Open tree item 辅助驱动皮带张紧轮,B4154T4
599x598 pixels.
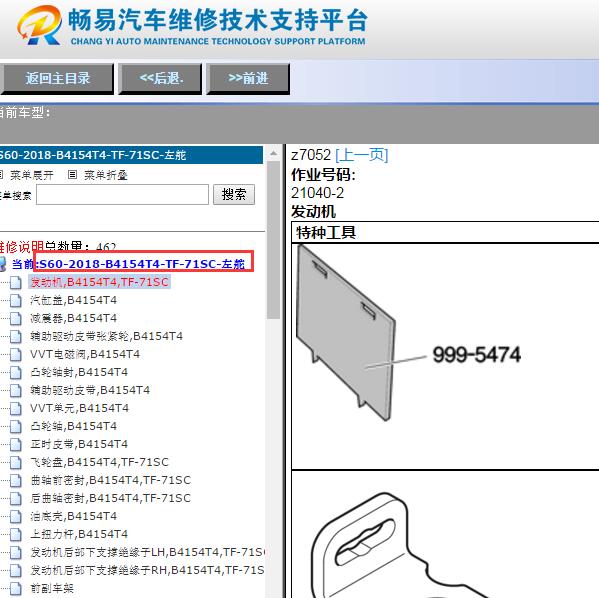pos(107,336)
